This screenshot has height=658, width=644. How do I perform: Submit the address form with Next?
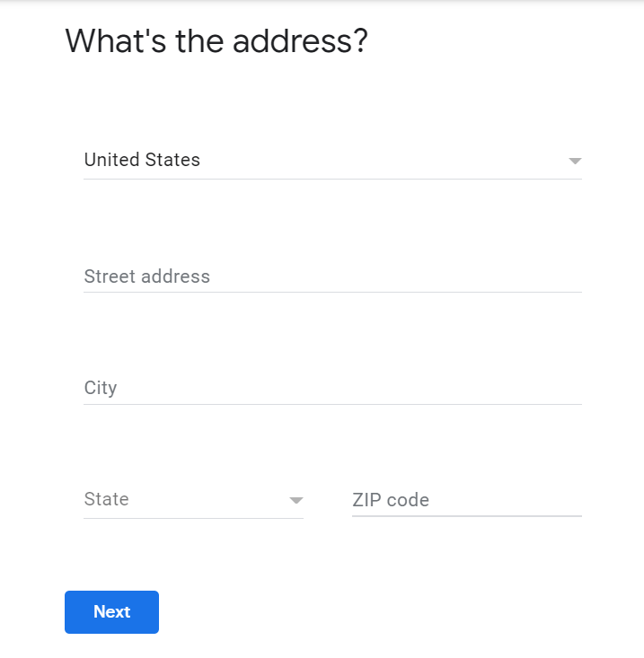pos(111,612)
